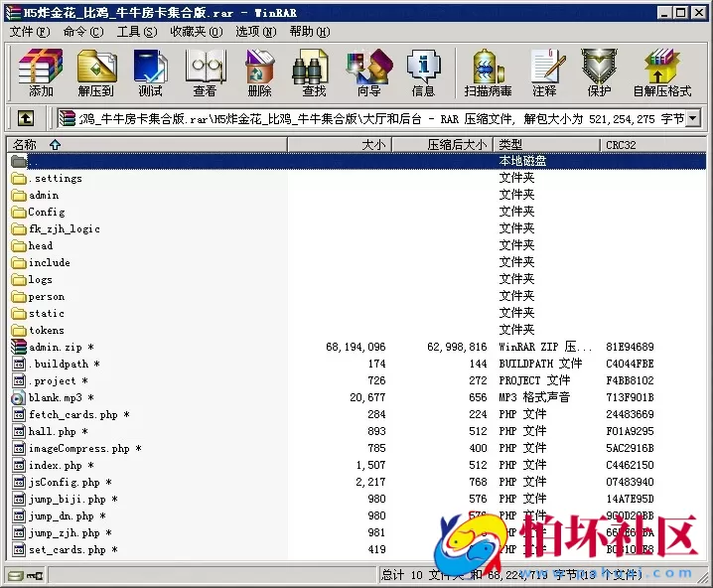Click the Config folder icon
The width and height of the screenshot is (713, 588).
point(19,212)
